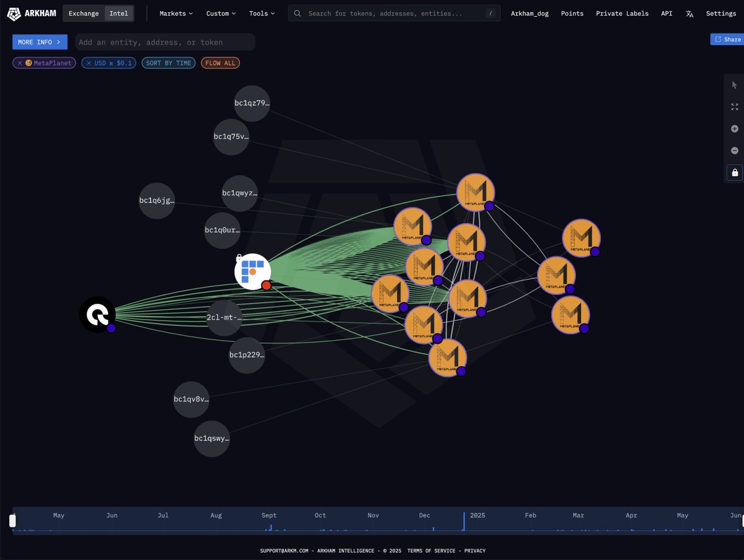Select node bc1qz79…
The height and width of the screenshot is (560, 744).
pyautogui.click(x=252, y=103)
